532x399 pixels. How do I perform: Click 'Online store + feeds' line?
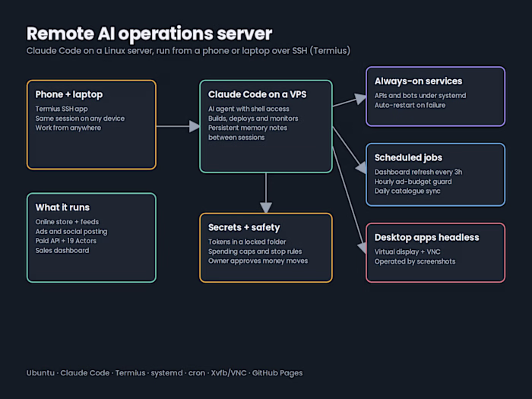click(67, 222)
